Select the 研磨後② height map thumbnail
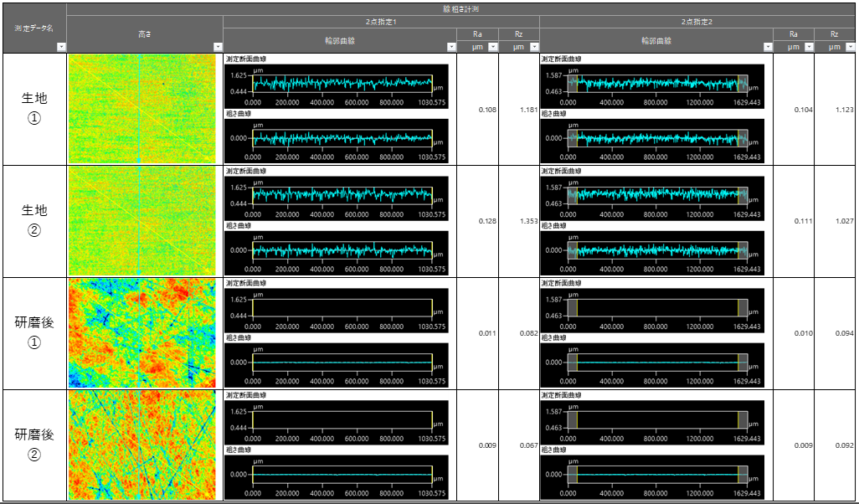This screenshot has width=859, height=504. (x=141, y=445)
